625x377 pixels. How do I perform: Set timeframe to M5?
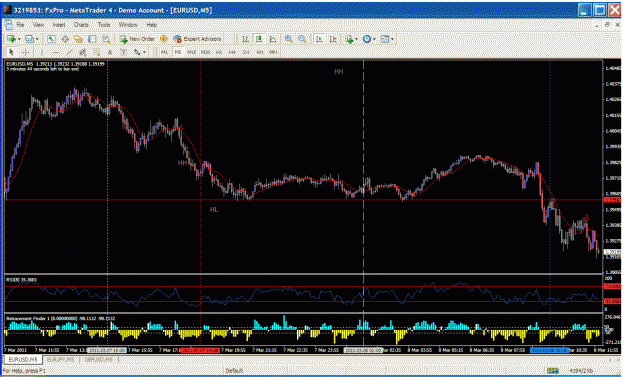178,52
